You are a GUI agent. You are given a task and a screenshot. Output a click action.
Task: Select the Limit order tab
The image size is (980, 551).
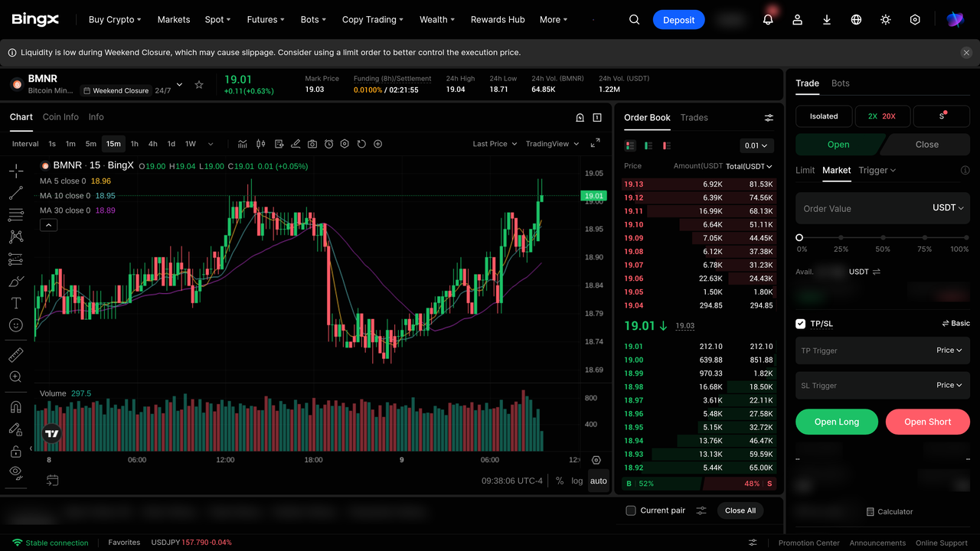pos(805,170)
